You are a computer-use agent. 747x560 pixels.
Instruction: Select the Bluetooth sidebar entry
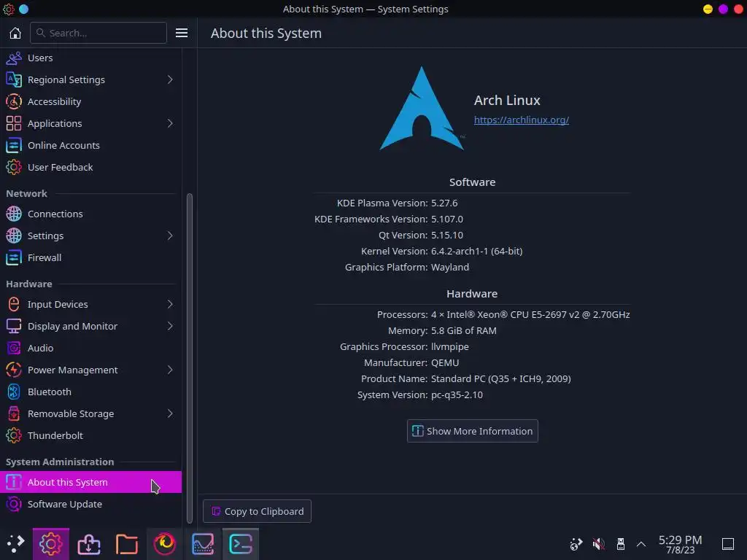pos(90,392)
